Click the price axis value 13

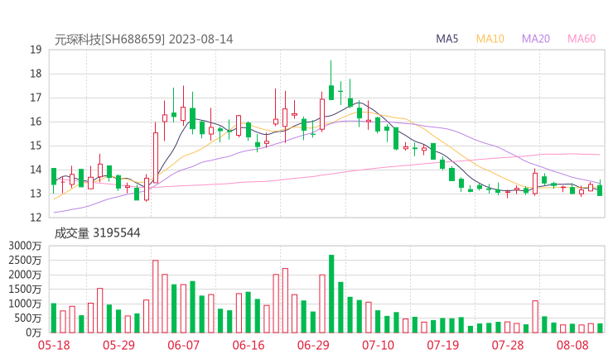[x=36, y=194]
